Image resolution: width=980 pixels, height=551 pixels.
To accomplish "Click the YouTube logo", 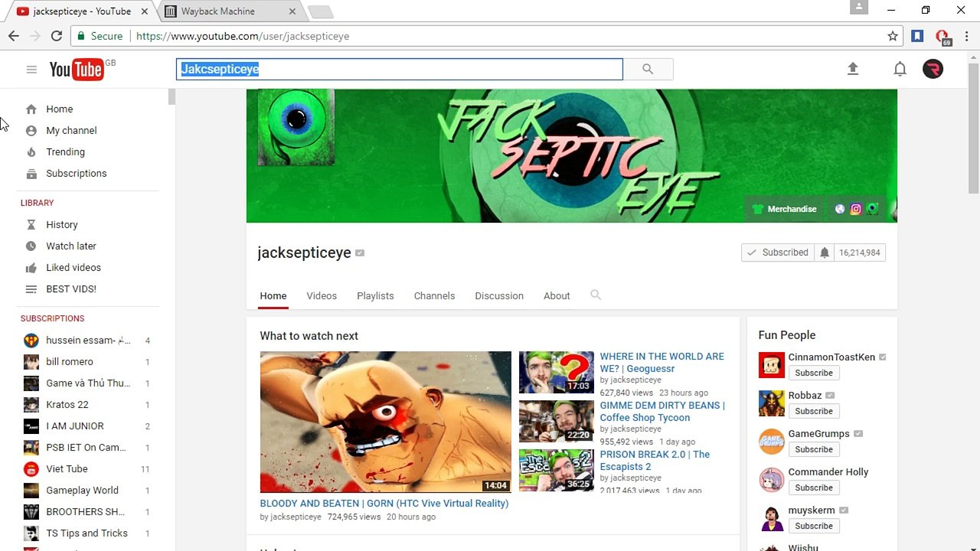I will tap(77, 70).
